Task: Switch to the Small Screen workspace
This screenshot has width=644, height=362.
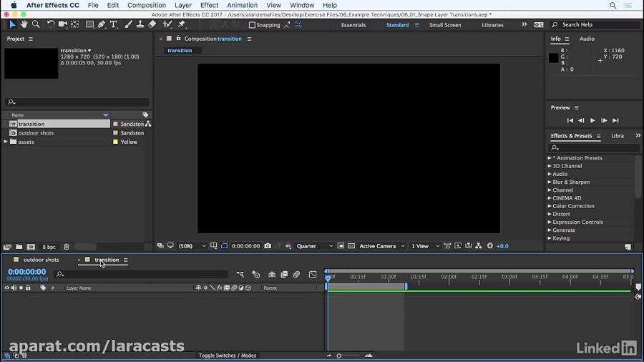Action: click(x=445, y=25)
